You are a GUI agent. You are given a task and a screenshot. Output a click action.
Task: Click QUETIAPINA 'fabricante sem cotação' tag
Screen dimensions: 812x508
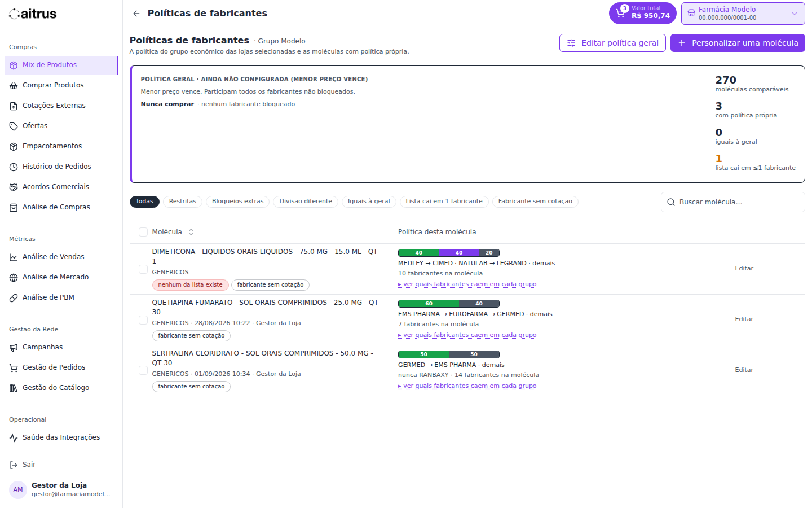click(191, 336)
